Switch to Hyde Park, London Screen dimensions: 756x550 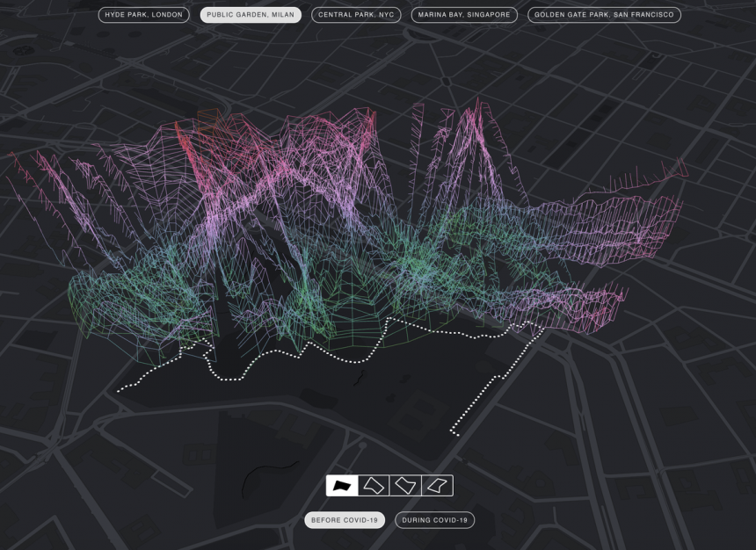click(143, 15)
